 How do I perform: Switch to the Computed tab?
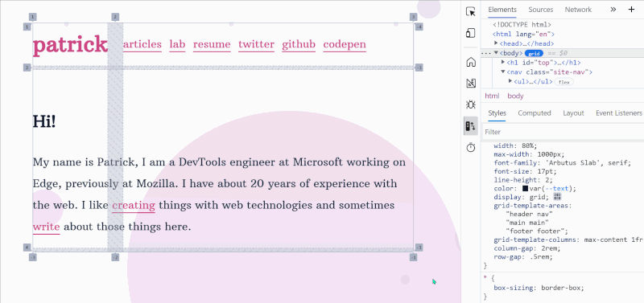click(534, 113)
